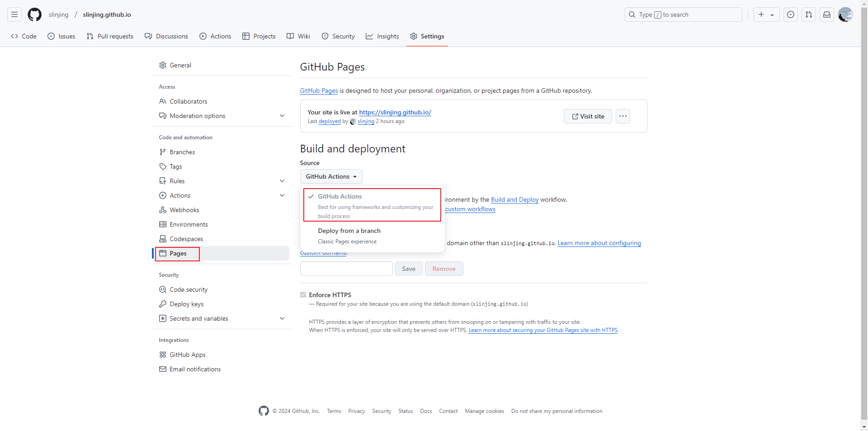
Task: Open the Terms footer link
Action: pos(334,411)
